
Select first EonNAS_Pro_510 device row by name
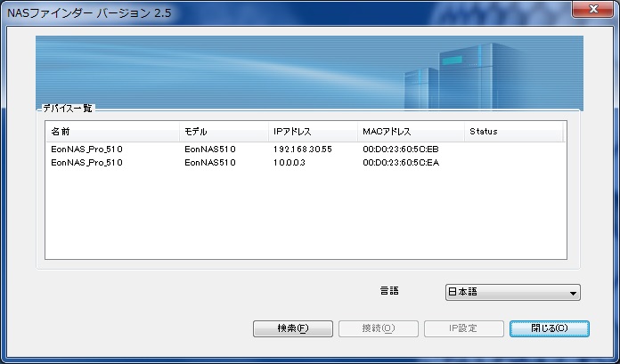[x=87, y=150]
